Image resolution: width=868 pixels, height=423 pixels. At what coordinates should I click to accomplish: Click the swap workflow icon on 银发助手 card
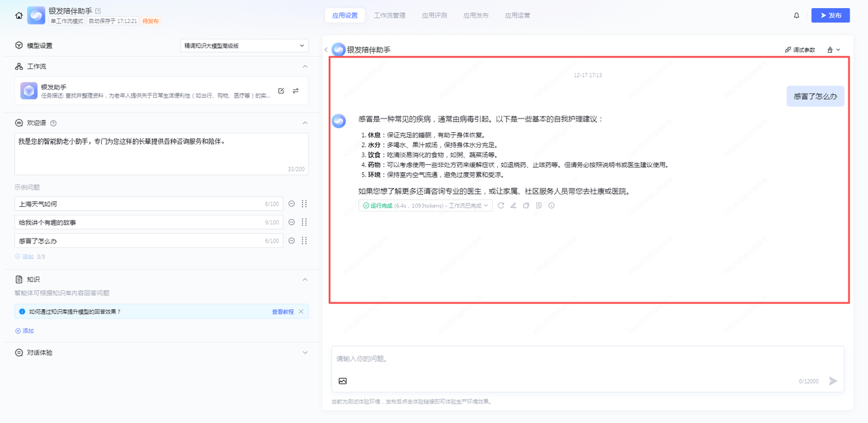pos(296,91)
